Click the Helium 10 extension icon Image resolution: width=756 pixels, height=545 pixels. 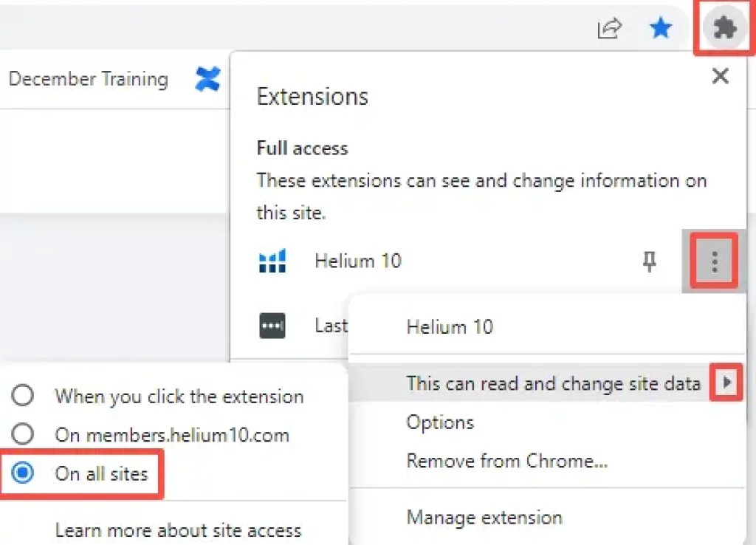coord(271,261)
